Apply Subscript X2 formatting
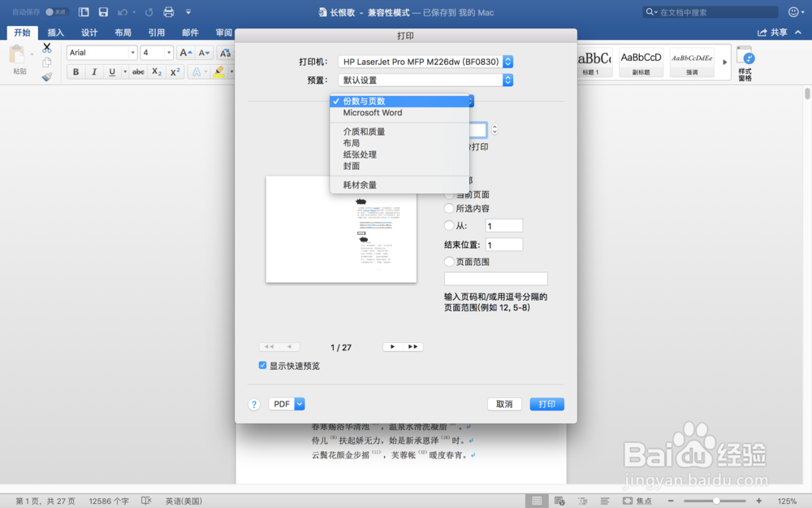Viewport: 812px width, 508px height. 157,72
